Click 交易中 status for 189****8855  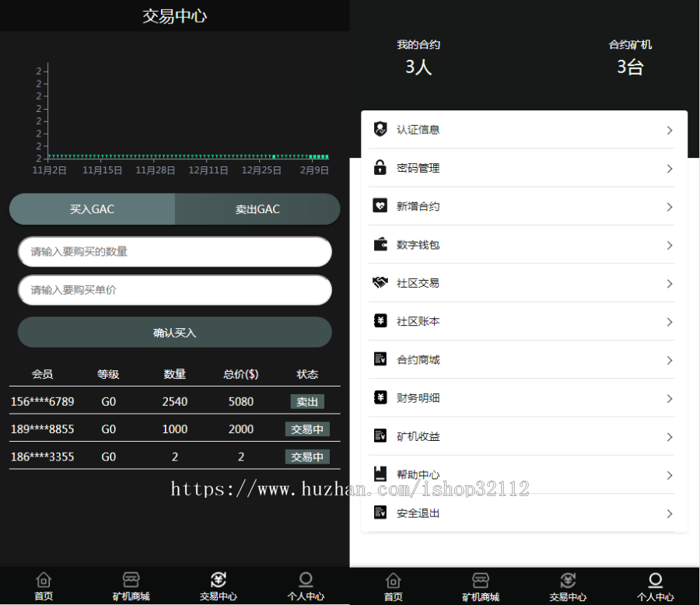pyautogui.click(x=307, y=429)
